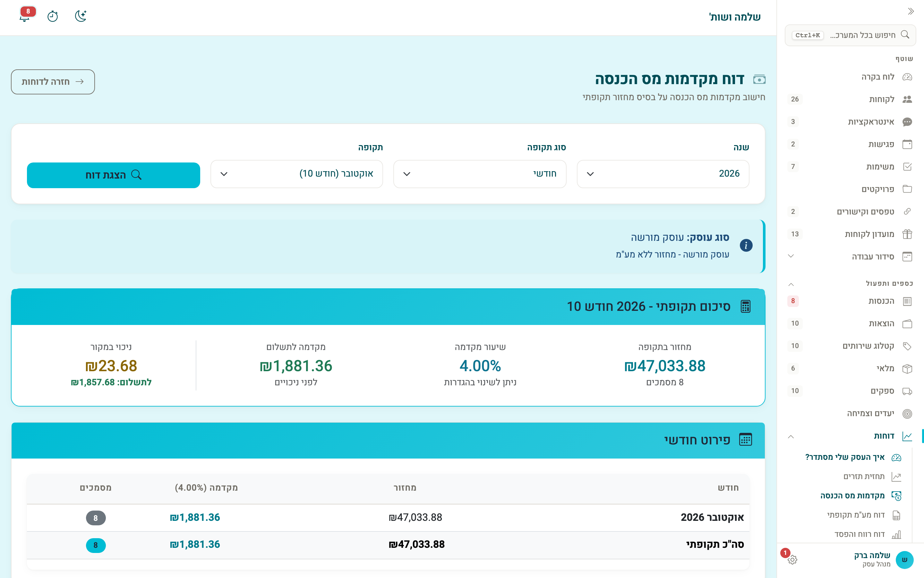This screenshot has width=924, height=578.
Task: Click turnover value ₪47,033.88 in summary card
Action: tap(665, 366)
